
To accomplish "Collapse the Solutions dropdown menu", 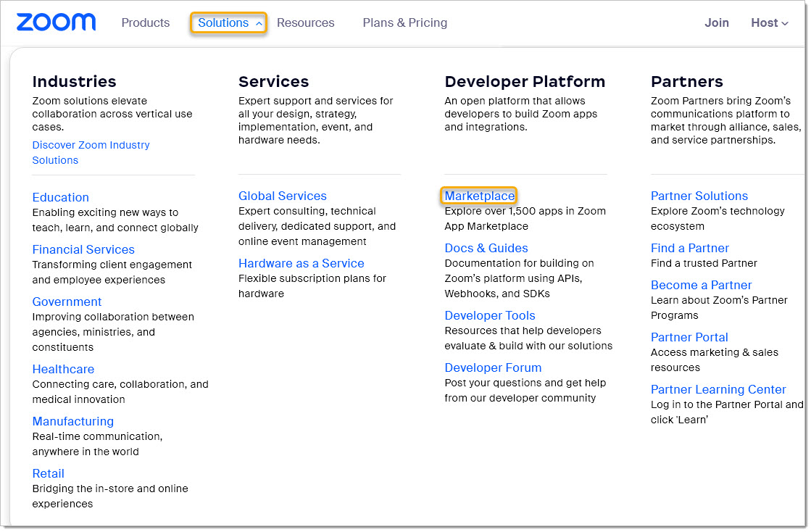I will click(x=228, y=23).
